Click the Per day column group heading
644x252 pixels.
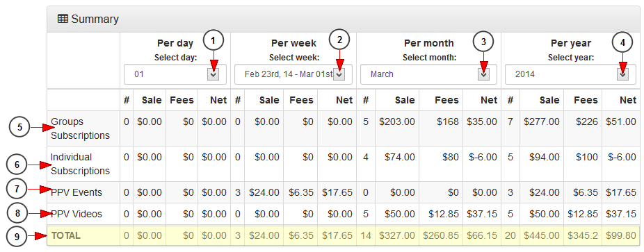click(175, 43)
